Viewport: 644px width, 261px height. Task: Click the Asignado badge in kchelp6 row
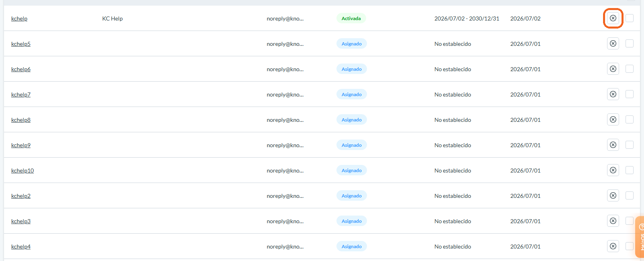pyautogui.click(x=352, y=69)
